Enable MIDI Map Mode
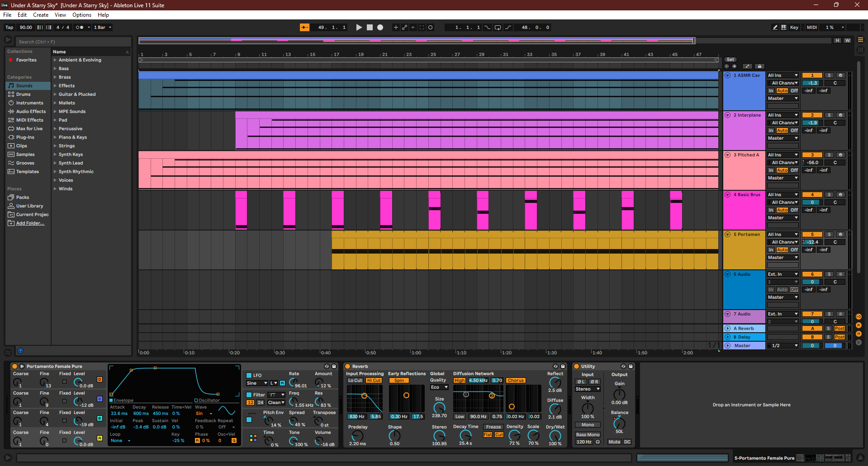Screen dimensions: 868x466 click(811, 28)
